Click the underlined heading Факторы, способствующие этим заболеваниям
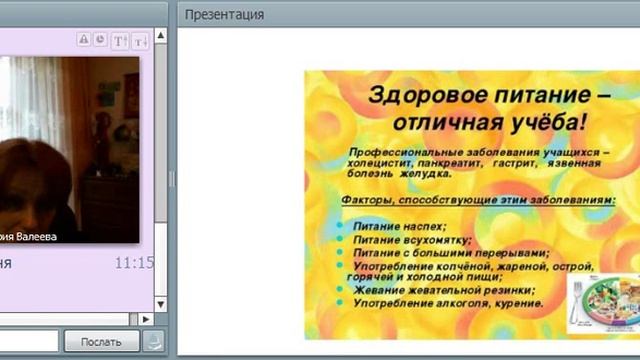Screen dimensions: 640x360 click(x=478, y=200)
